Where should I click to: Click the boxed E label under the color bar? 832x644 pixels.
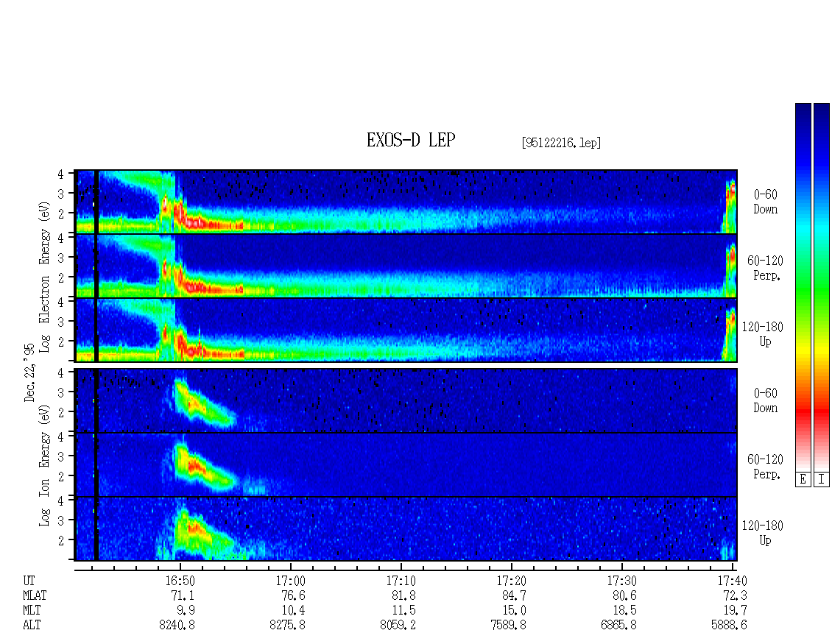coord(803,480)
